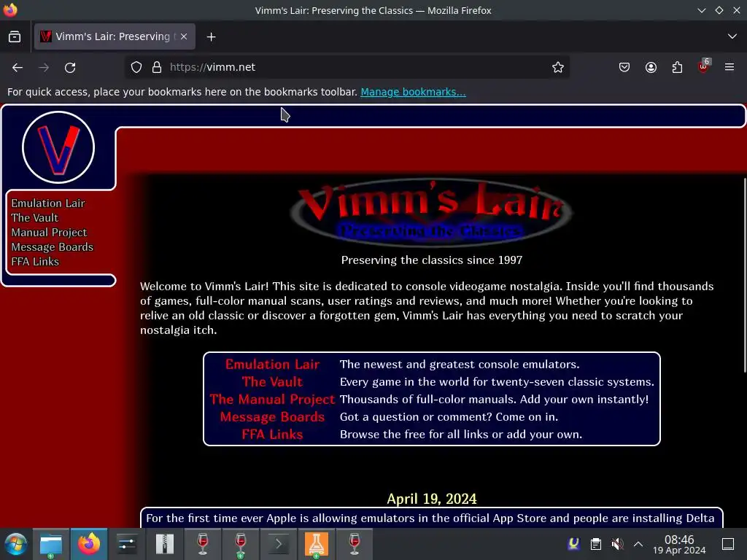Bookmark this page with the star
This screenshot has height=560, width=747.
click(x=558, y=67)
